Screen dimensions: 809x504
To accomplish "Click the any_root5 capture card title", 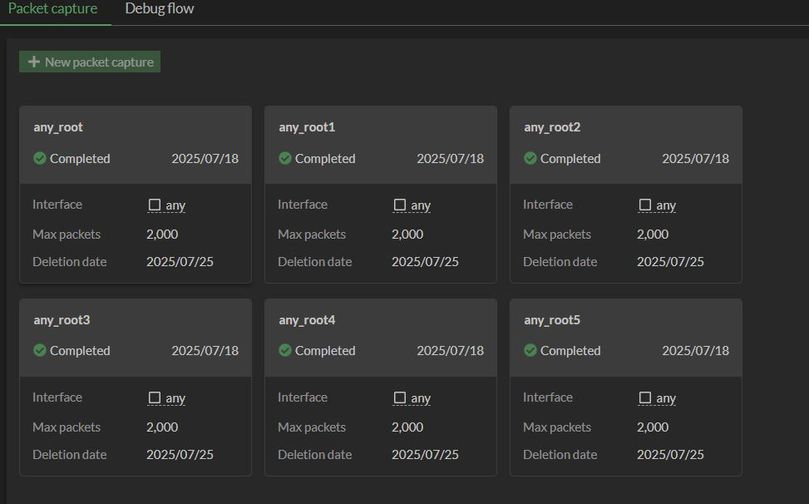I will [552, 320].
